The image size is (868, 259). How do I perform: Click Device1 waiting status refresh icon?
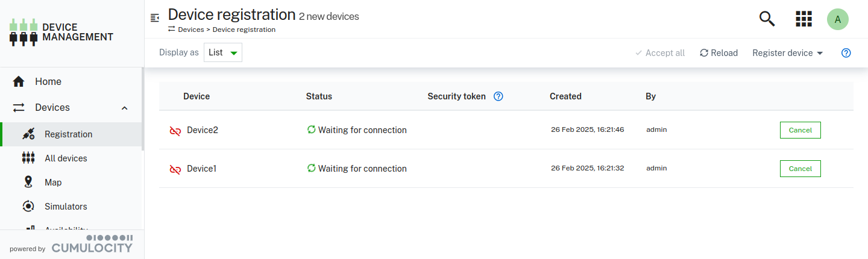(312, 168)
